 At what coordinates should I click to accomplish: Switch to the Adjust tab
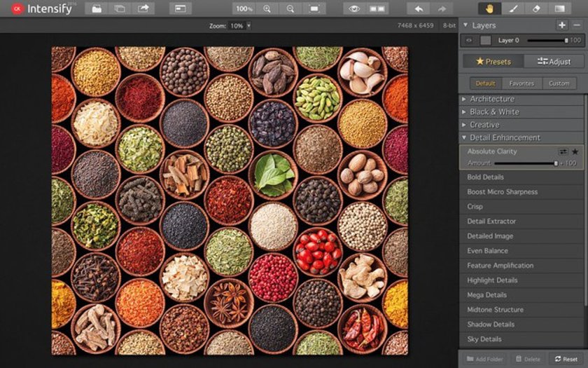[x=554, y=61]
